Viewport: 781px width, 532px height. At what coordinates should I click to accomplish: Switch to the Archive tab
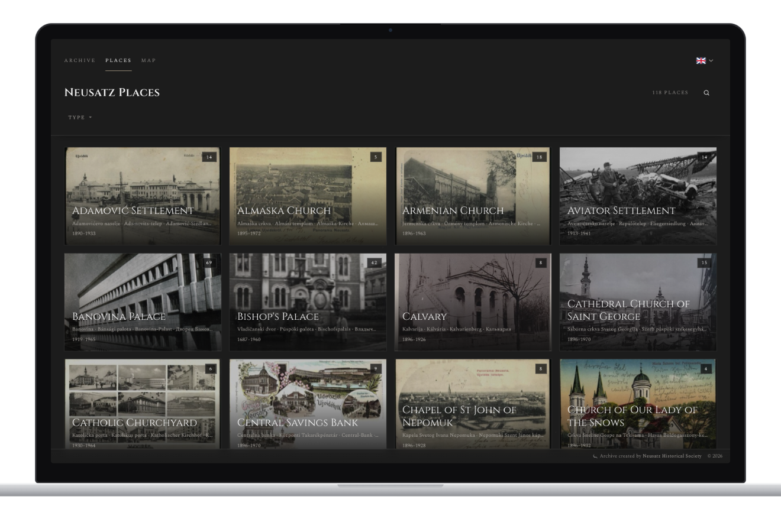point(80,60)
